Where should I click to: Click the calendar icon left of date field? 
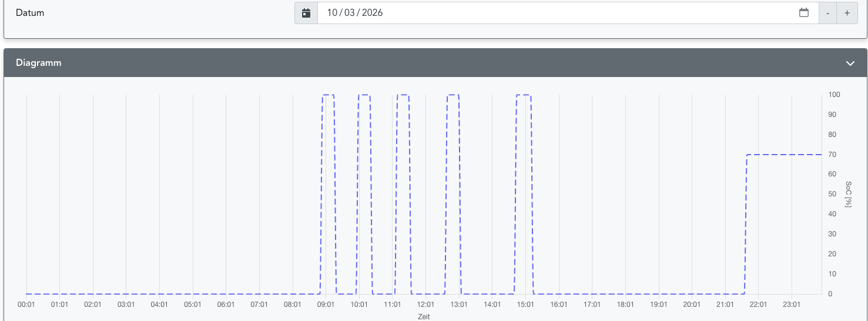tap(306, 13)
